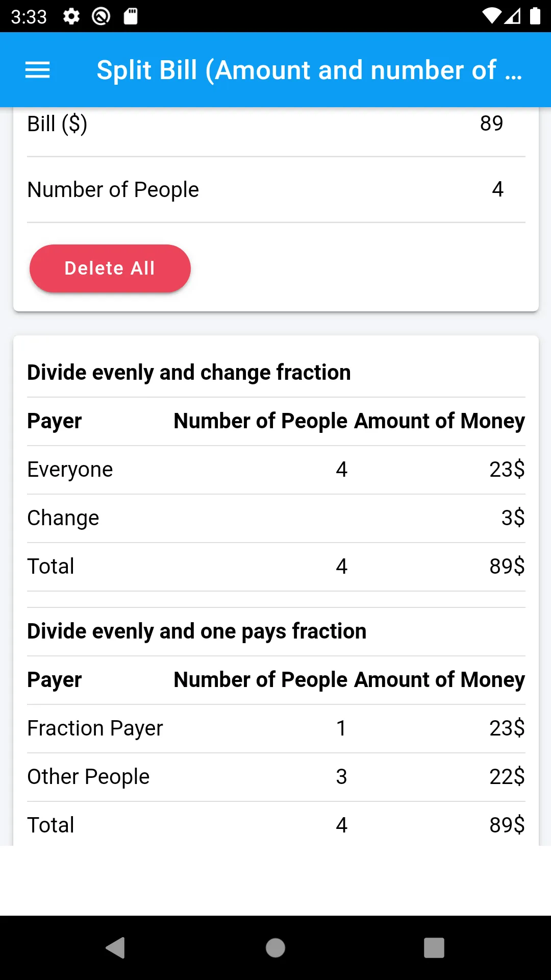Select the Change row showing 3$
Image resolution: width=551 pixels, height=980 pixels.
click(x=276, y=518)
